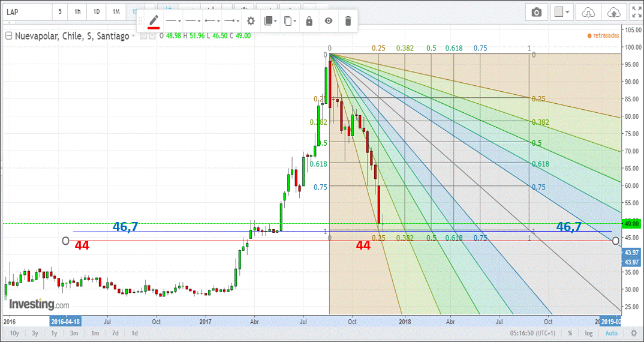Click the 49.00 current price label
The height and width of the screenshot is (342, 644).
631,224
